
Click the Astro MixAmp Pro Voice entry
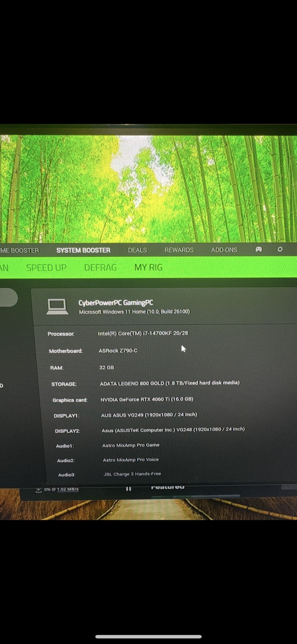tap(131, 460)
